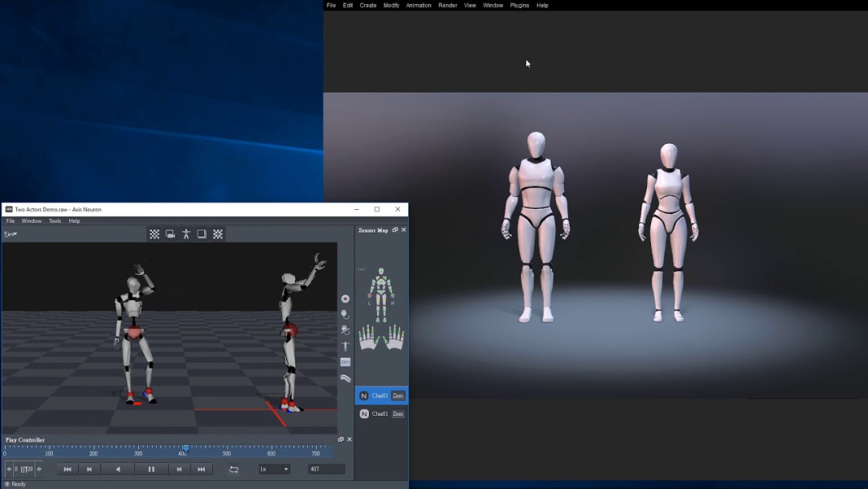Click the square frame icon in top toolbar
The height and width of the screenshot is (489, 868).
click(202, 234)
